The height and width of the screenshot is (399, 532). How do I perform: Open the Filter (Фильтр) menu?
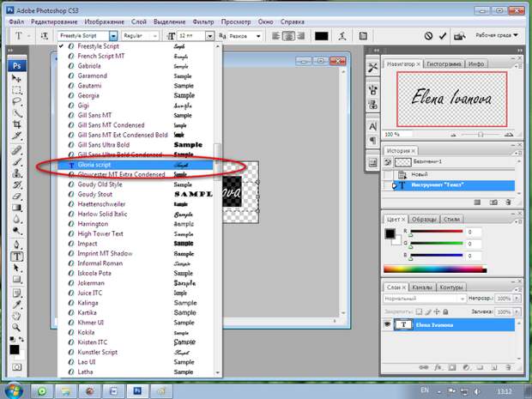coord(203,21)
